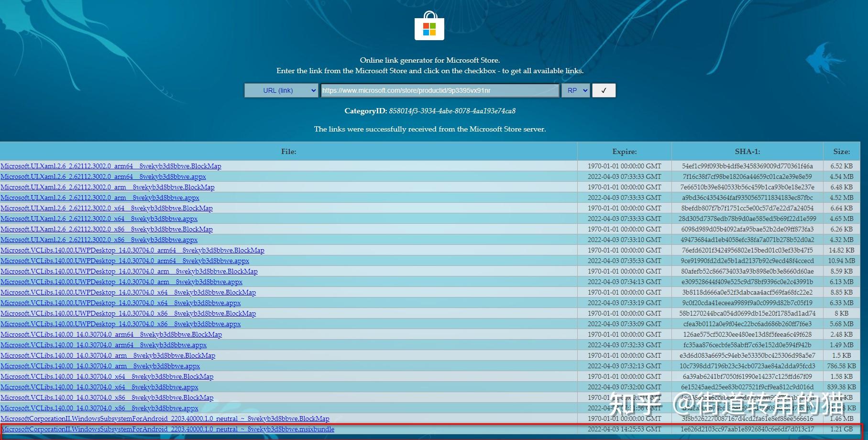Open the WindowsSubsystemForAndroid BlockMap link
The image size is (868, 440).
[165, 419]
